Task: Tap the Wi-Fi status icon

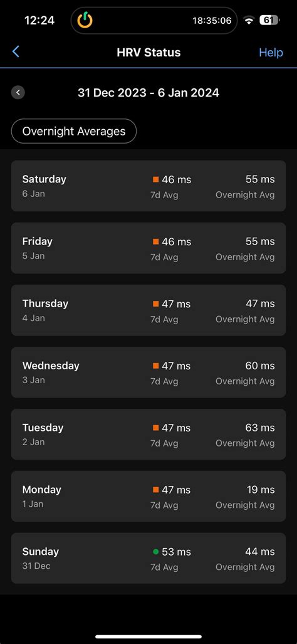Action: [x=249, y=20]
